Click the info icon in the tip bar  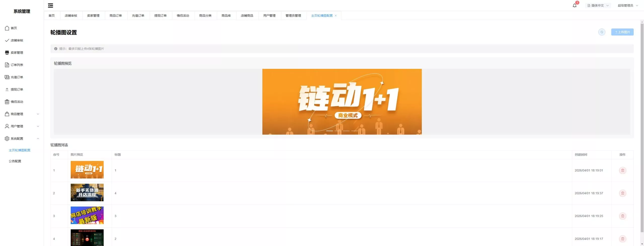(x=56, y=49)
